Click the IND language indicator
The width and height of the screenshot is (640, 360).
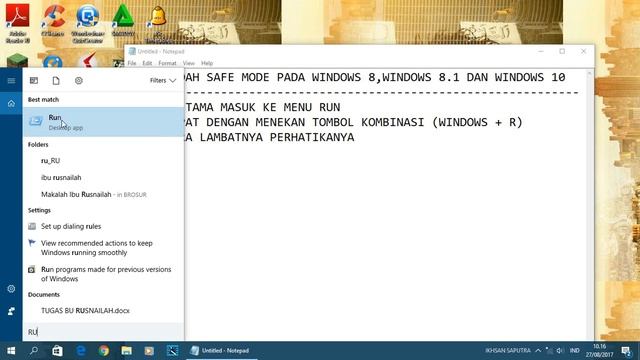[x=575, y=351]
